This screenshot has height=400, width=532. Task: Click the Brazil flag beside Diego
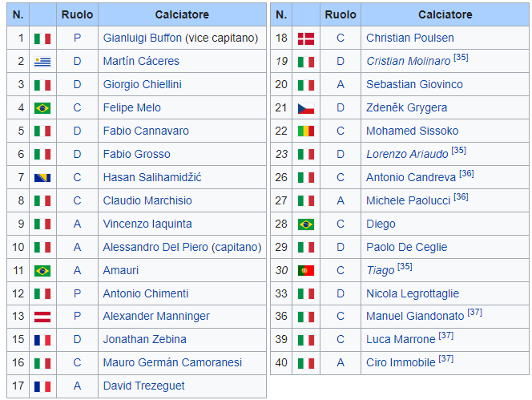click(306, 224)
